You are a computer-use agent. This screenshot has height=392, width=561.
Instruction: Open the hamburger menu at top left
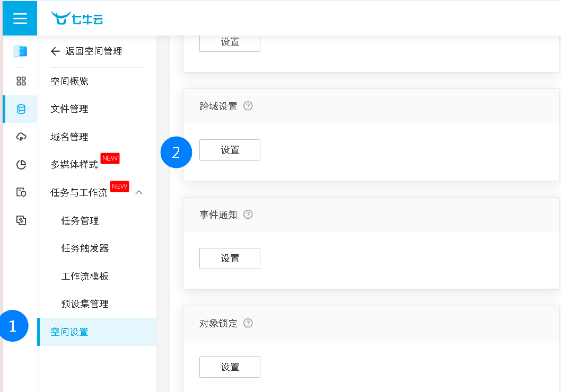[20, 19]
